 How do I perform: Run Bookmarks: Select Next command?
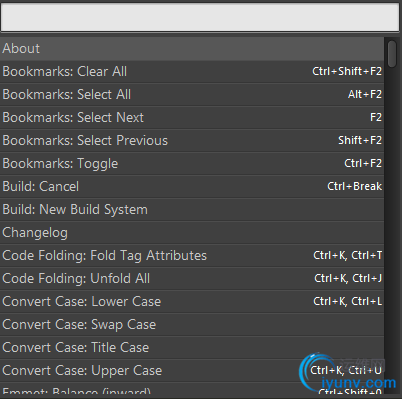tap(192, 118)
